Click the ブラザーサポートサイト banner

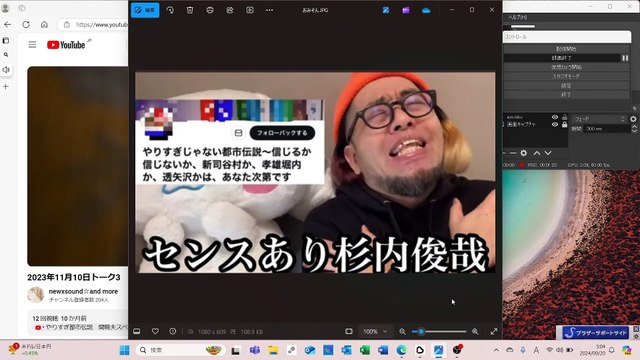(x=596, y=333)
